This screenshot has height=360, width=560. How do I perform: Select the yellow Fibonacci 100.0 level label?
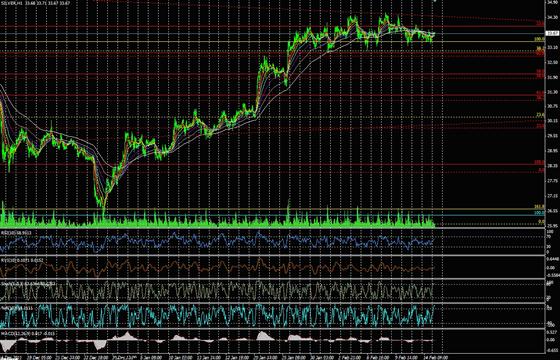[539, 39]
